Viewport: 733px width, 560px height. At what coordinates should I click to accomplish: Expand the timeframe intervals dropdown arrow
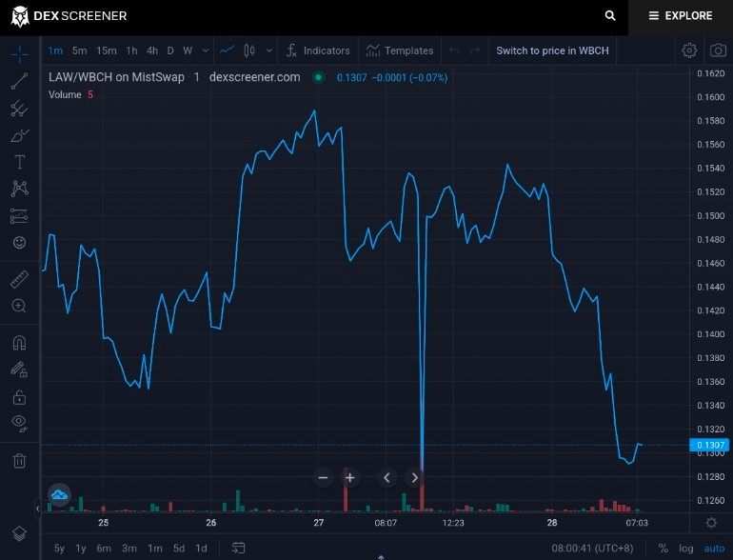206,50
